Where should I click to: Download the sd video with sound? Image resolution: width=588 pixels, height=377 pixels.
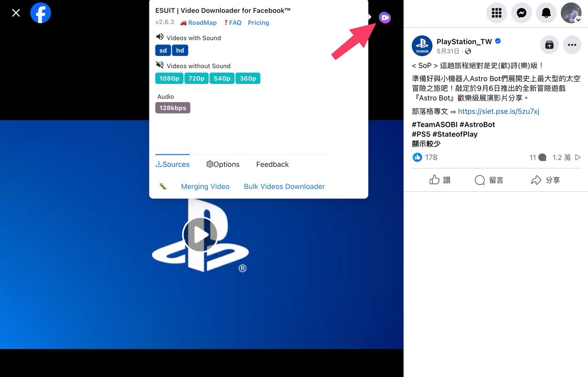[x=163, y=51]
